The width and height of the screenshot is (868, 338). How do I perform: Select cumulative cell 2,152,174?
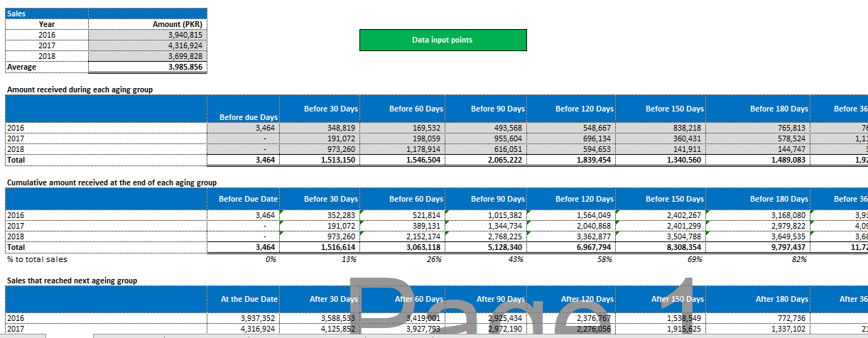pos(403,236)
